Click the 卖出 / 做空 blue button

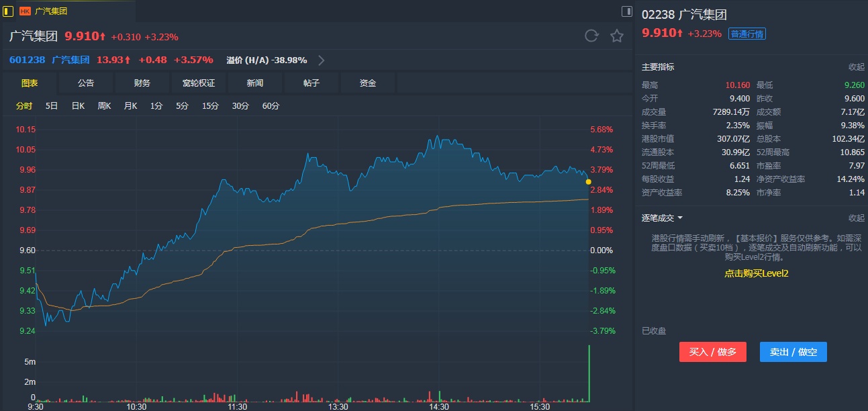(x=793, y=352)
